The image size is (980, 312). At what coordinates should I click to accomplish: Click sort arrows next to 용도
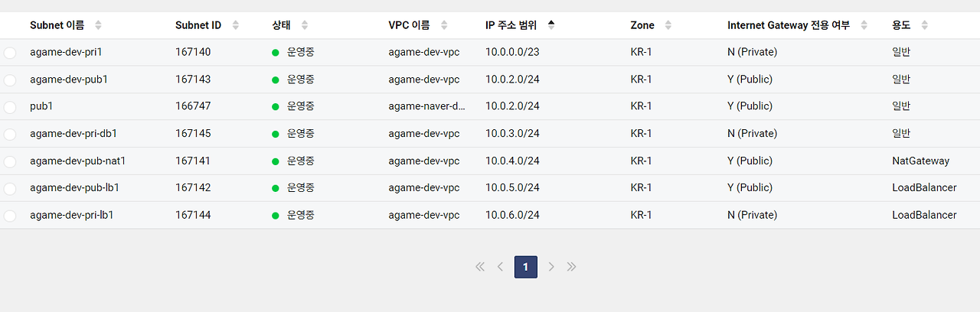(925, 25)
